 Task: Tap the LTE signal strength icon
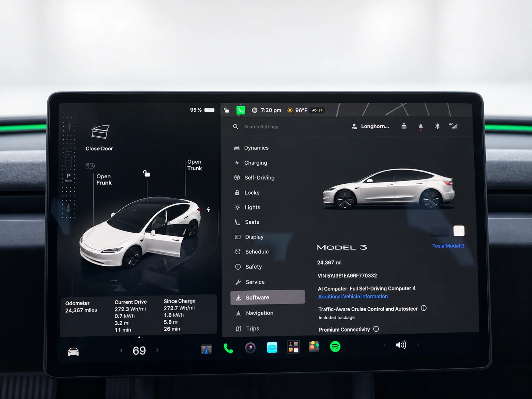coord(453,126)
